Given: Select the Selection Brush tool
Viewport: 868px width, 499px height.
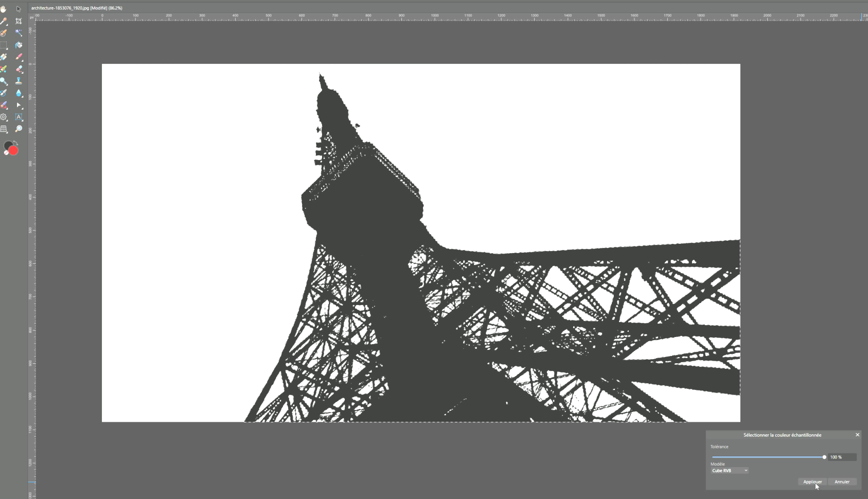Looking at the screenshot, I should [x=4, y=33].
